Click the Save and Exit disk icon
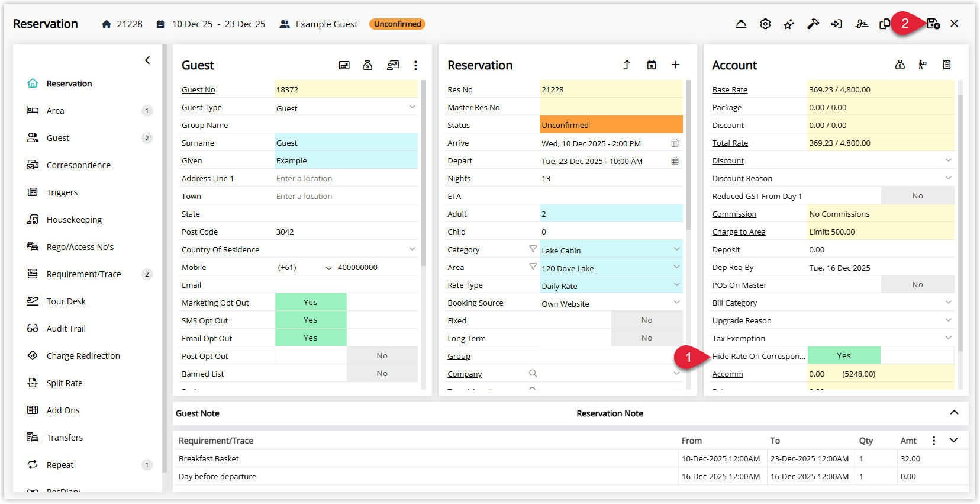Image resolution: width=980 pixels, height=504 pixels. pyautogui.click(x=933, y=24)
